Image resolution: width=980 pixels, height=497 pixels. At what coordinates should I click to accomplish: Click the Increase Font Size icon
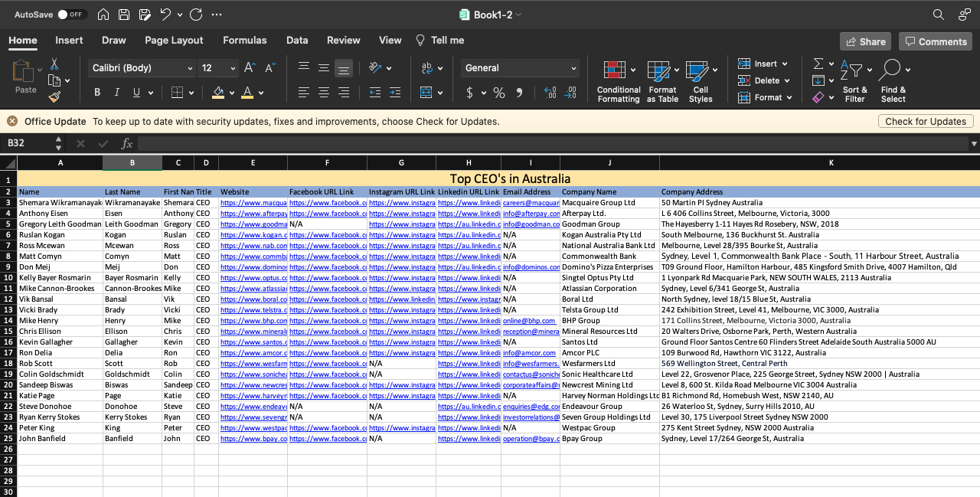click(249, 68)
